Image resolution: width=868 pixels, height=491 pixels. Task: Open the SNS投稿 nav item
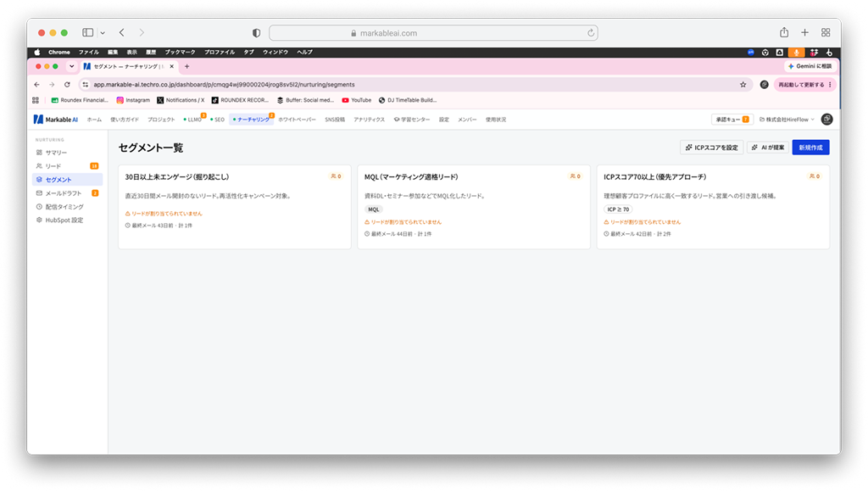[x=335, y=120]
